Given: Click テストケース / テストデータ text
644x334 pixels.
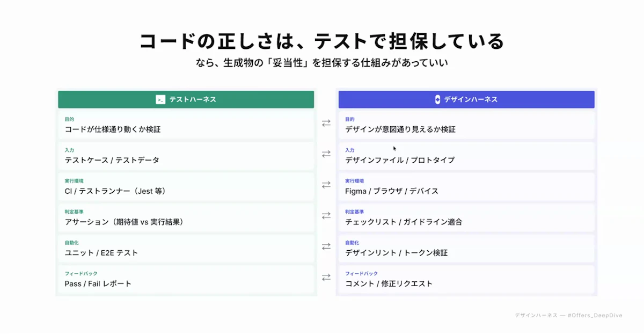Looking at the screenshot, I should click(112, 160).
